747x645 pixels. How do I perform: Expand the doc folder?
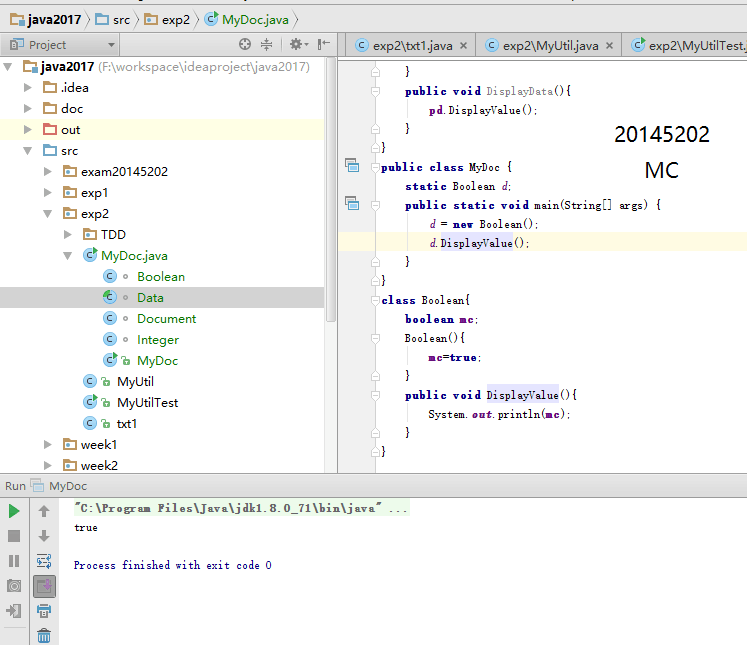28,109
